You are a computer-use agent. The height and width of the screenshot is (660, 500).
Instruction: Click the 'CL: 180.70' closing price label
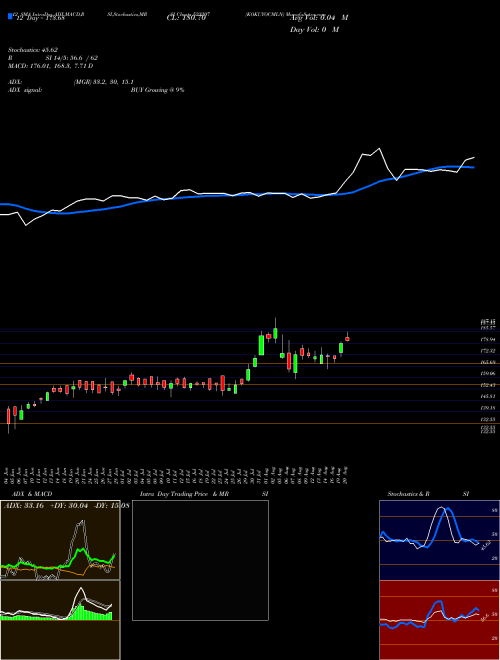[x=186, y=18]
